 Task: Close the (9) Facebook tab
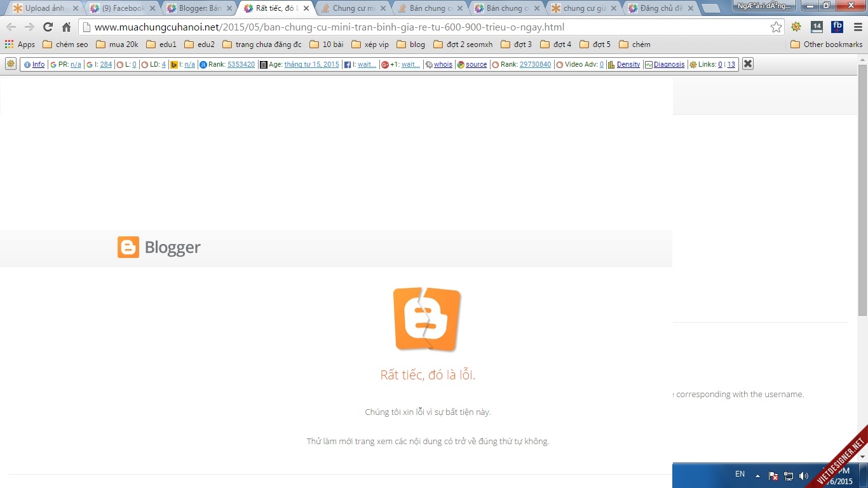pyautogui.click(x=153, y=8)
